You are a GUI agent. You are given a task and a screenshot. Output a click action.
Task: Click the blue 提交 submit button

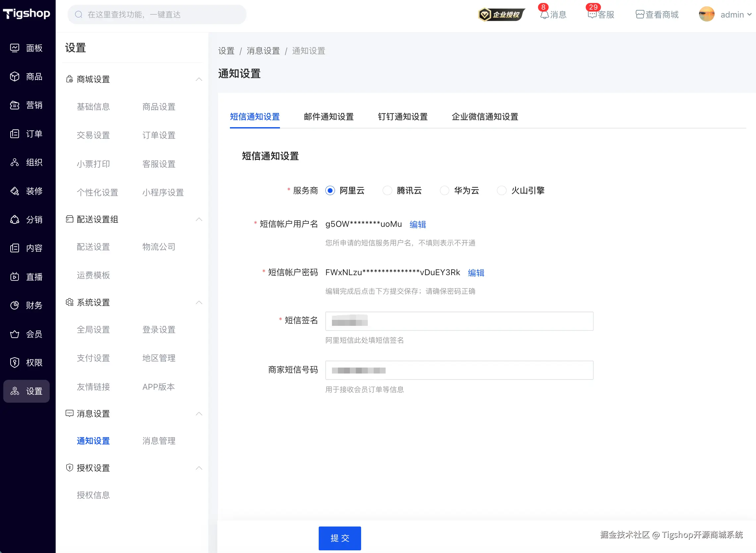(x=340, y=538)
